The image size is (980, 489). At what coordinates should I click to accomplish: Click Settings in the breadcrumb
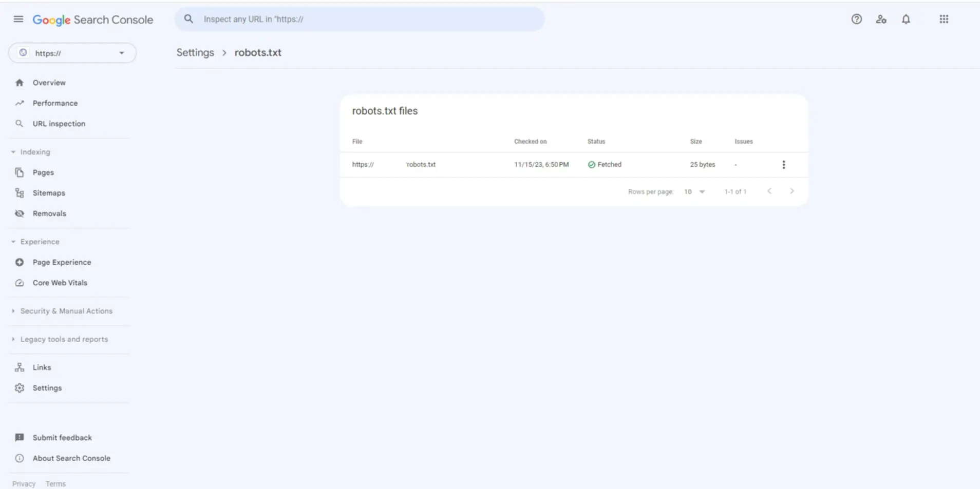pyautogui.click(x=195, y=53)
